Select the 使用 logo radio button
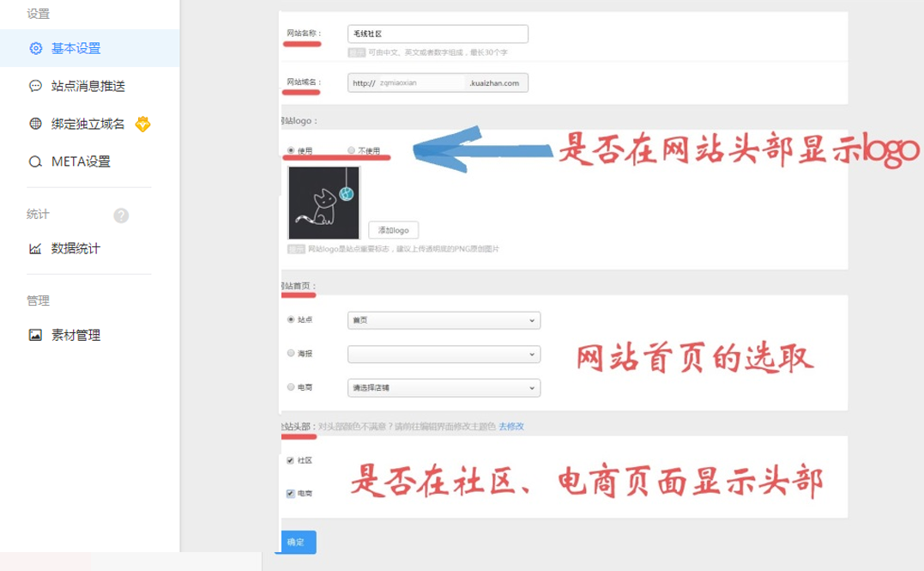This screenshot has height=571, width=924. [x=291, y=150]
